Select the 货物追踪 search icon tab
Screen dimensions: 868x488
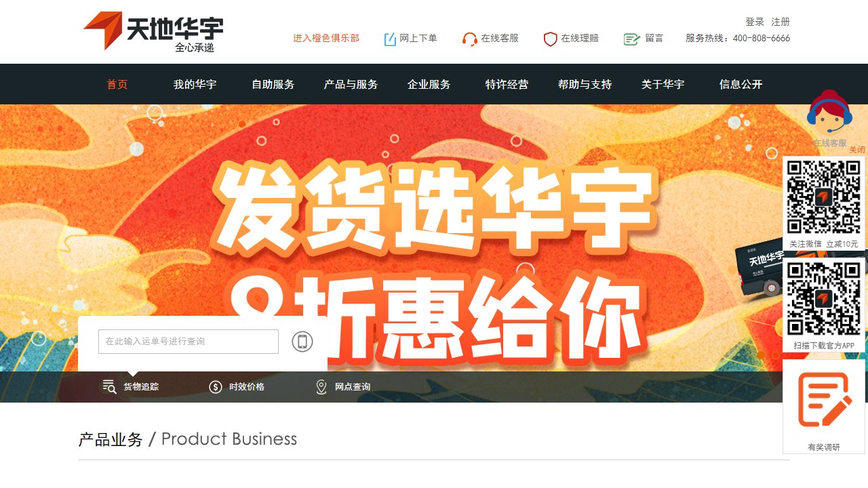point(109,387)
